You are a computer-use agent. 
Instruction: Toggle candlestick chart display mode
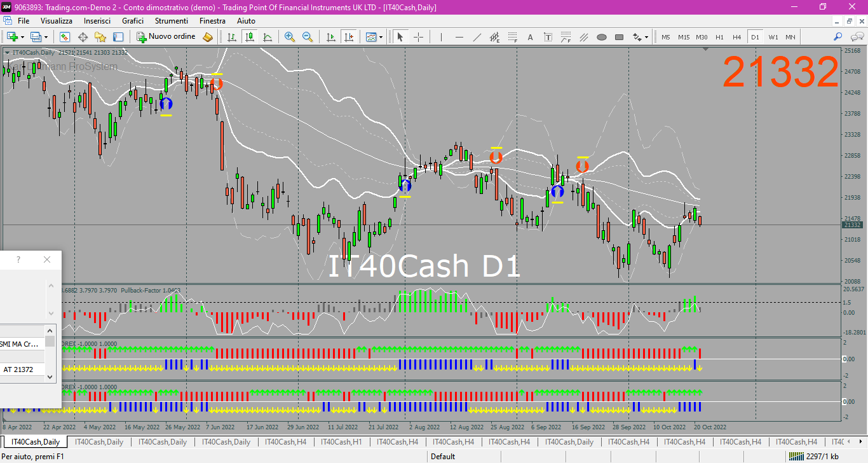coord(250,37)
